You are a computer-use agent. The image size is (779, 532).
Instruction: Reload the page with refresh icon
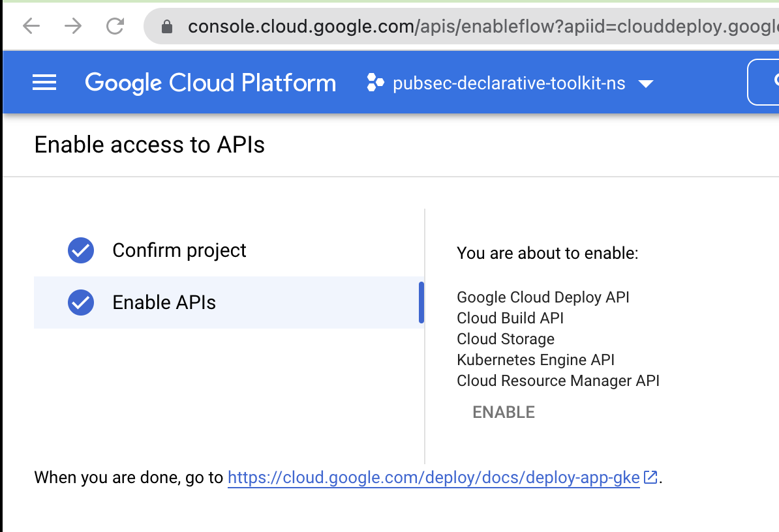point(115,26)
